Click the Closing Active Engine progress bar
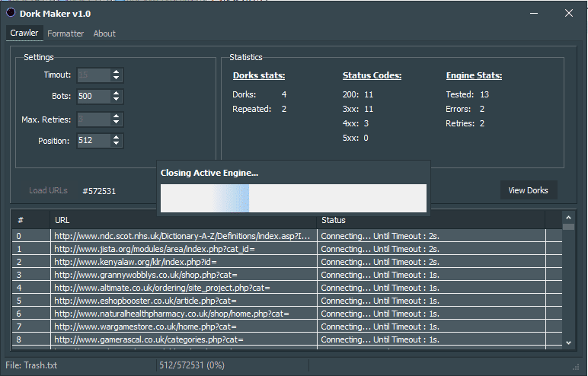Screen dimensions: 588x376 coord(292,198)
